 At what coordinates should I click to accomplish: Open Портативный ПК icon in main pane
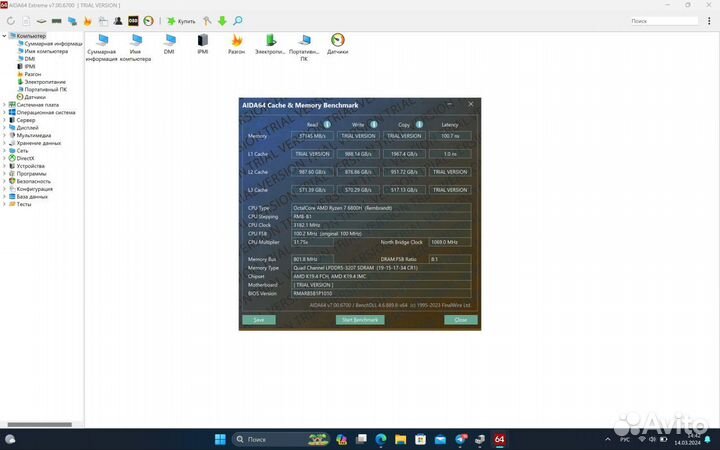click(x=304, y=47)
